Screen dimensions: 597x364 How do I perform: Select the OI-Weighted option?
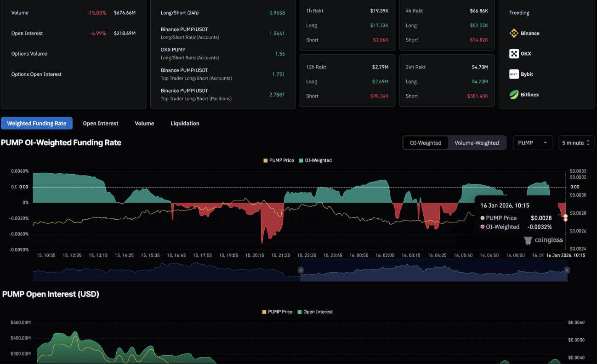[x=426, y=143]
